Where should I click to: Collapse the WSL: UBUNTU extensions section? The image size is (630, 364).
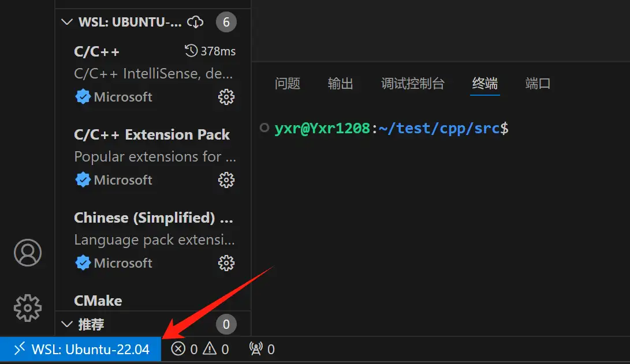66,21
